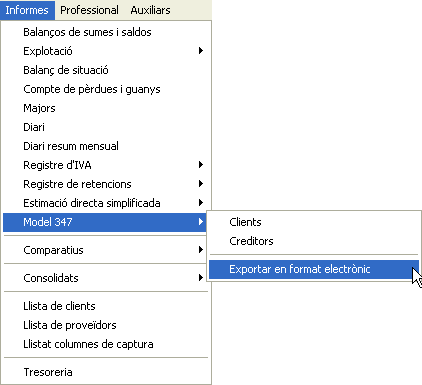Open the Professional menu
The image size is (422, 385).
tap(89, 10)
